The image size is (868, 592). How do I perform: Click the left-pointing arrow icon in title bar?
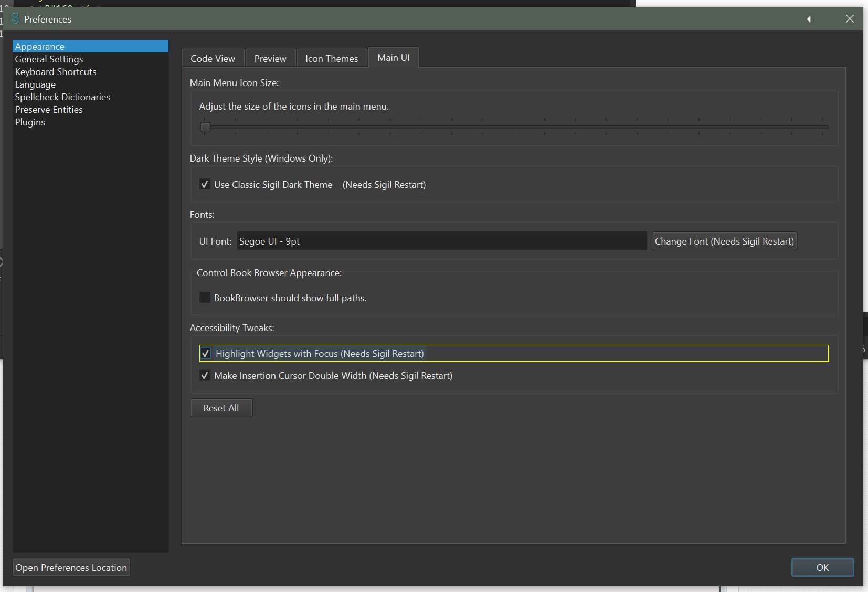point(809,19)
